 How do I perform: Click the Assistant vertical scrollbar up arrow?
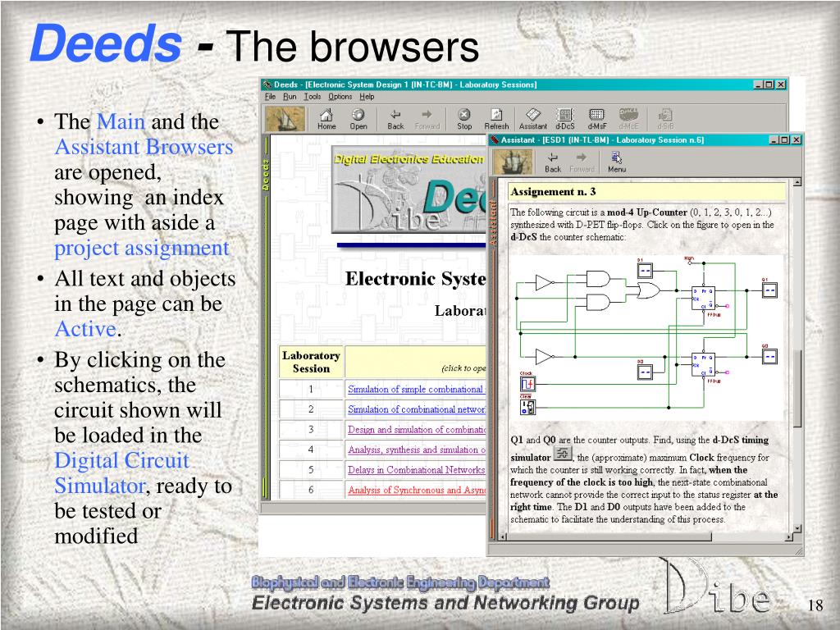tap(797, 183)
